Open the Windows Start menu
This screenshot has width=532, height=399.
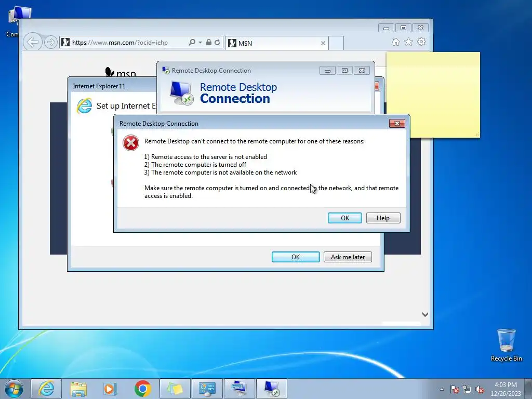click(14, 389)
